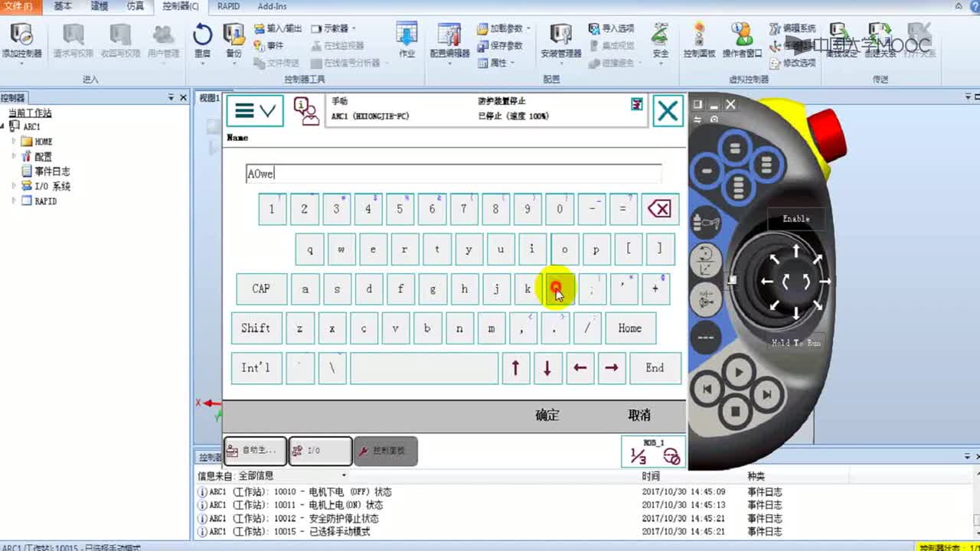Click the Name input field showing A0we
This screenshot has width=980, height=551.
[x=453, y=174]
